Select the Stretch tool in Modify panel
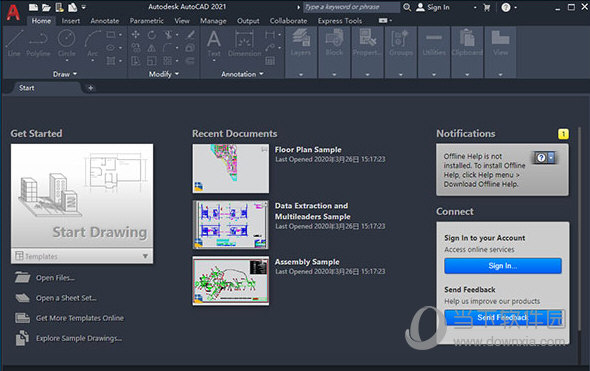This screenshot has height=371, width=590. pos(136,61)
